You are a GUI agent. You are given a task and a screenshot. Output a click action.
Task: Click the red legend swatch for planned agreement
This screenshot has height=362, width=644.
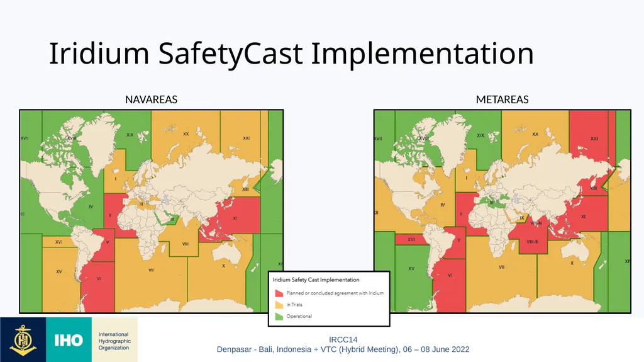tap(279, 293)
